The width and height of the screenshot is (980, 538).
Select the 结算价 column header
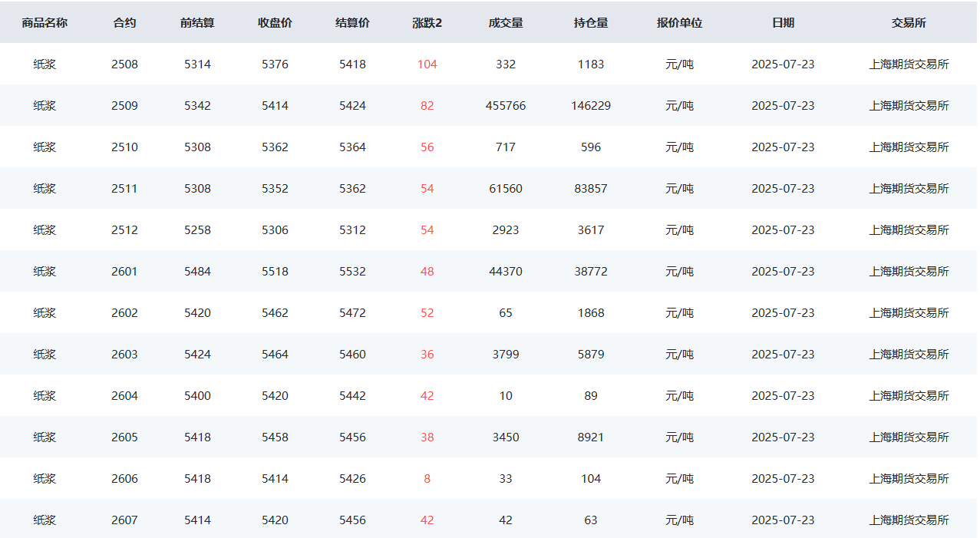352,23
